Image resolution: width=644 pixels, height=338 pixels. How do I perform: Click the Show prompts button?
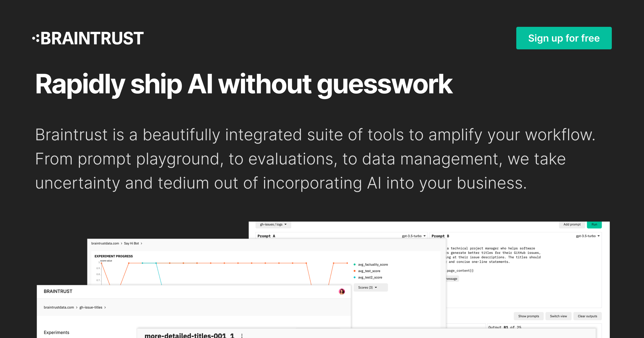pyautogui.click(x=528, y=316)
